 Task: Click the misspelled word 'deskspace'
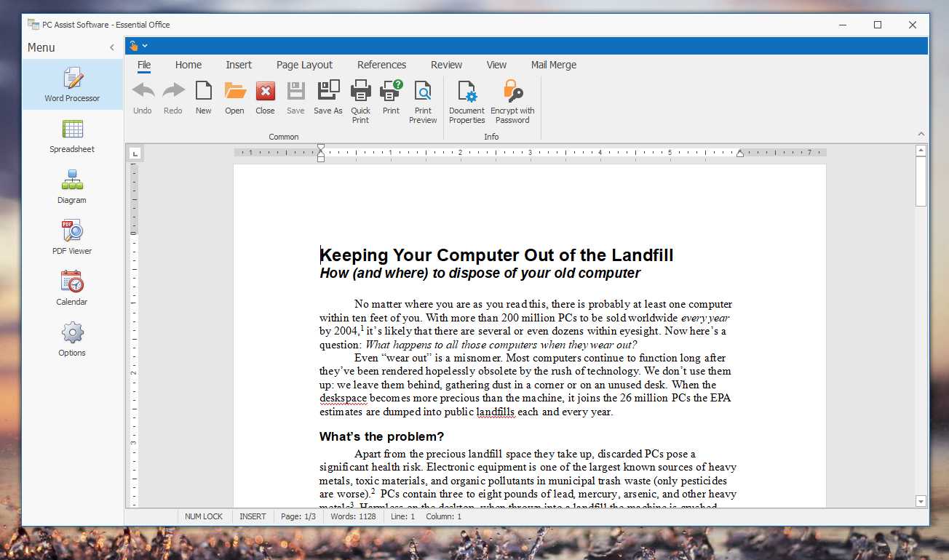344,398
